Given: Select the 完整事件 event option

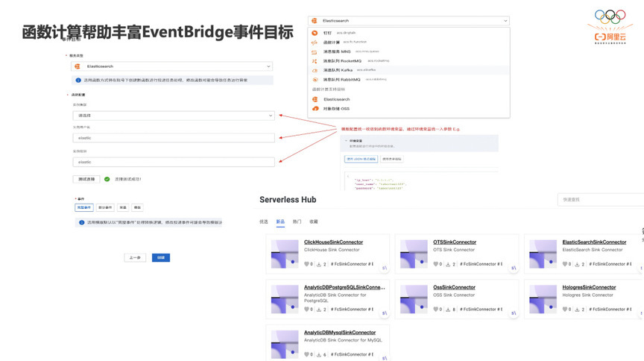Looking at the screenshot, I should tap(84, 207).
